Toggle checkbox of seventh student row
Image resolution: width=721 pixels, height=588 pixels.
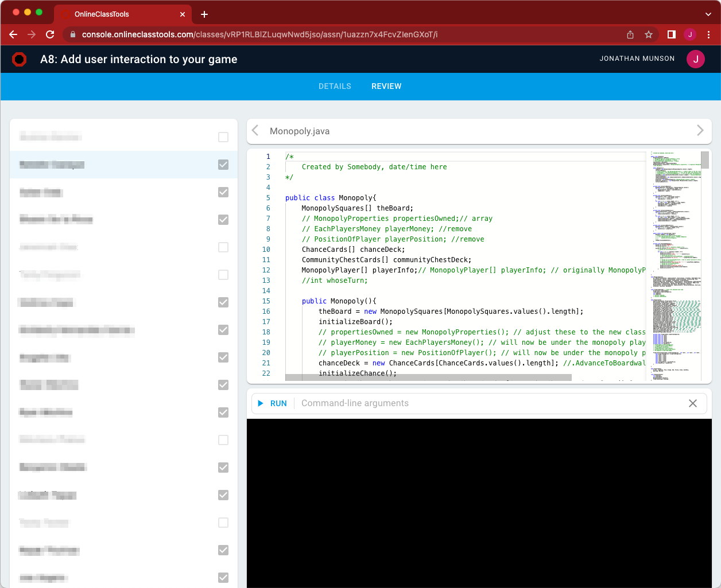[x=223, y=302]
